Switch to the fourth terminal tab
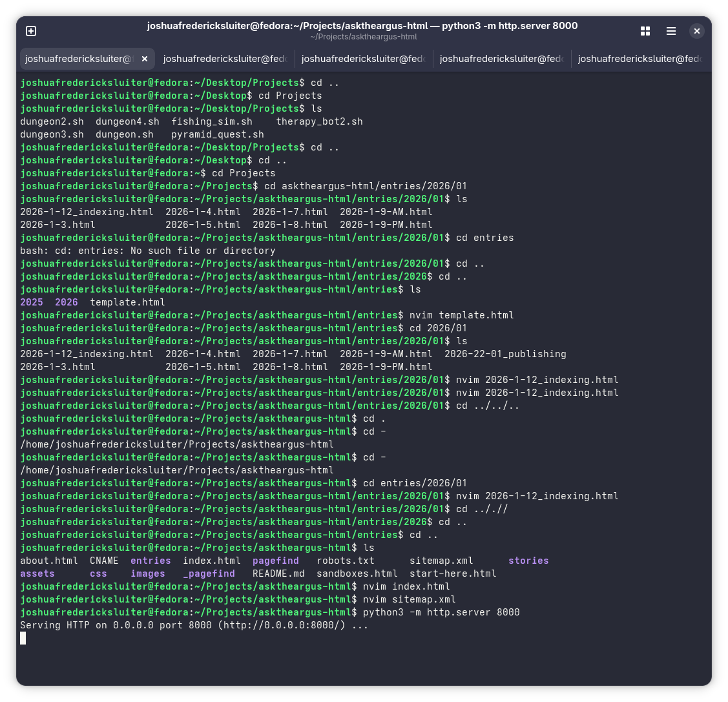The image size is (728, 702). (x=501, y=58)
